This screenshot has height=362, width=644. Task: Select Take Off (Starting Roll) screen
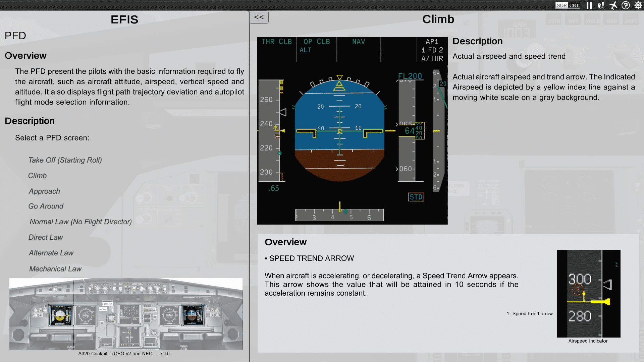[x=65, y=160]
